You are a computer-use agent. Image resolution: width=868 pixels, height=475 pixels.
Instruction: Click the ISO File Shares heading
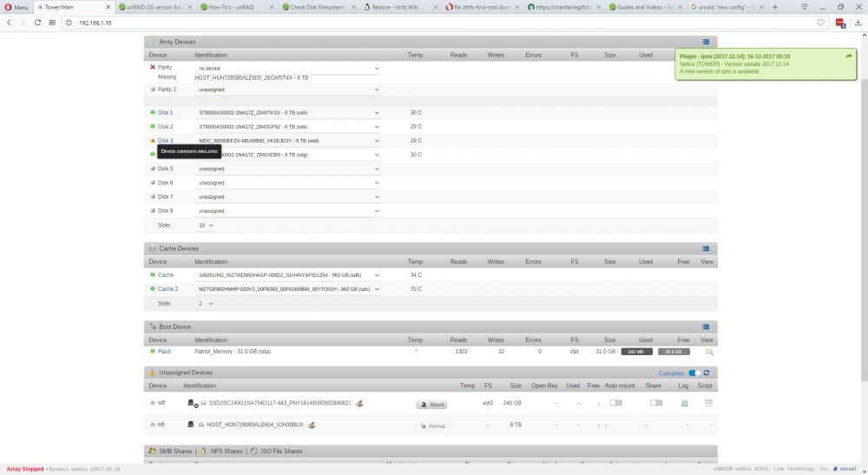click(281, 452)
